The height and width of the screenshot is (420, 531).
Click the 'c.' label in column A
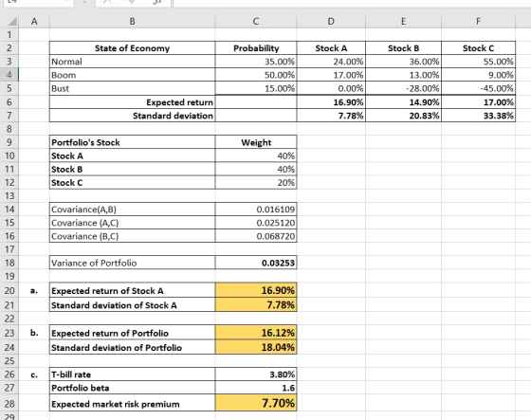pos(34,374)
